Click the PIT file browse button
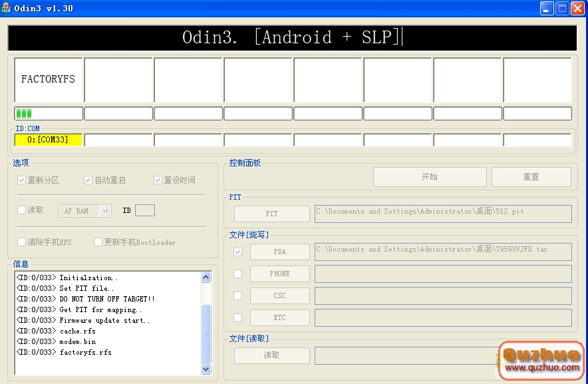588x384 pixels. tap(271, 214)
